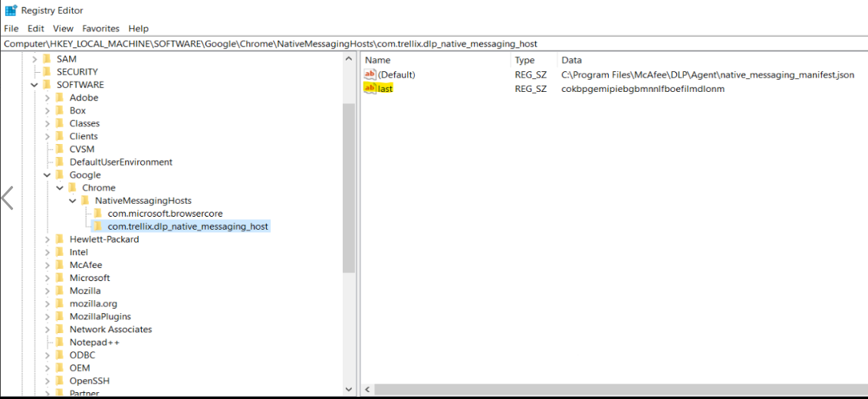
Task: Click the native_messaging_manifest.json data cell
Action: click(708, 74)
